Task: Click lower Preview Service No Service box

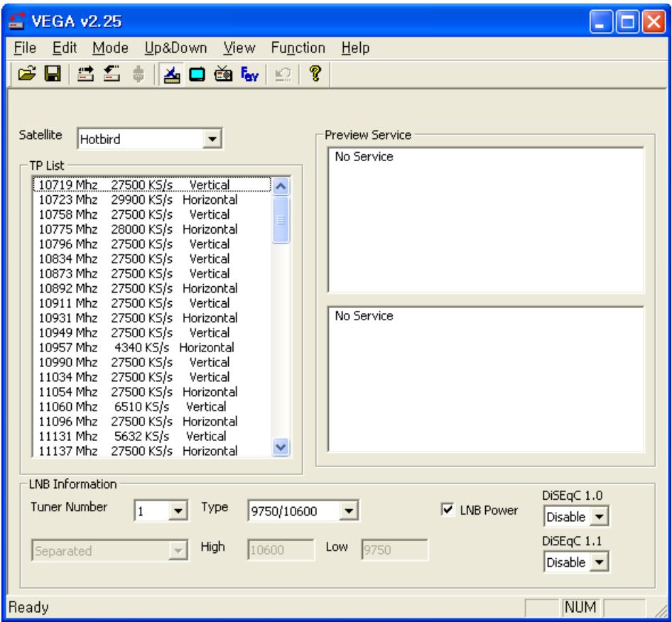Action: (x=486, y=379)
